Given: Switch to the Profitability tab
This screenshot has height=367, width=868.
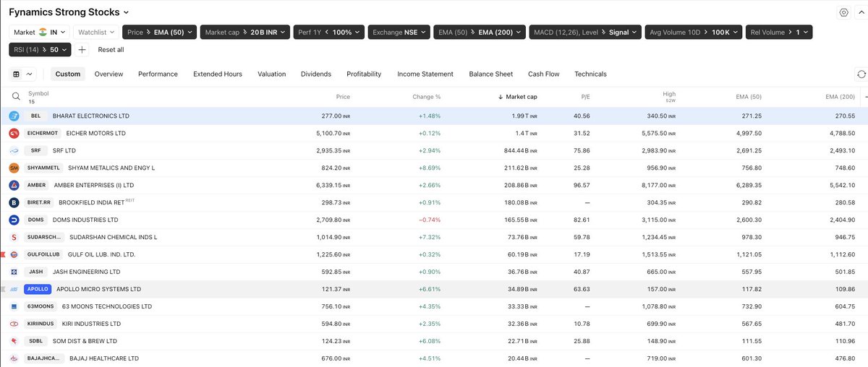Looking at the screenshot, I should coord(364,74).
